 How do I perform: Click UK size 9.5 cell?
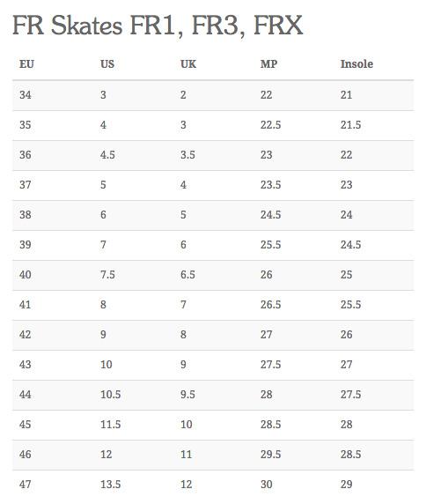187,395
